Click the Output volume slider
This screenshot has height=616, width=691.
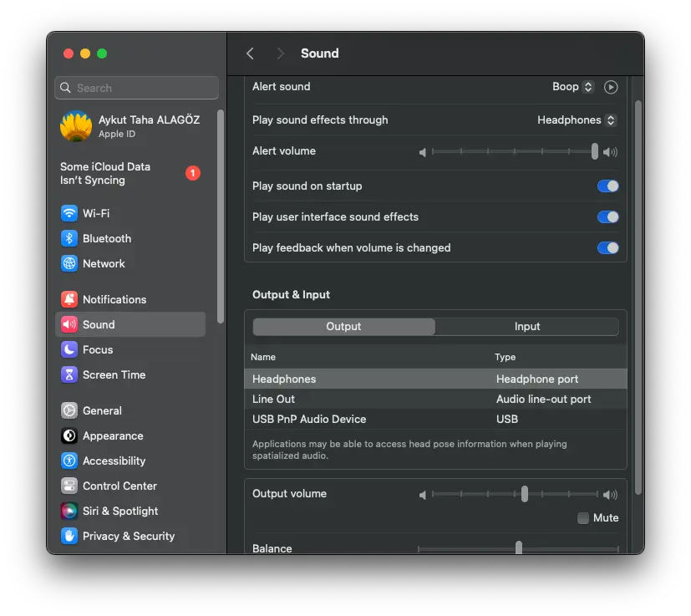pyautogui.click(x=515, y=494)
